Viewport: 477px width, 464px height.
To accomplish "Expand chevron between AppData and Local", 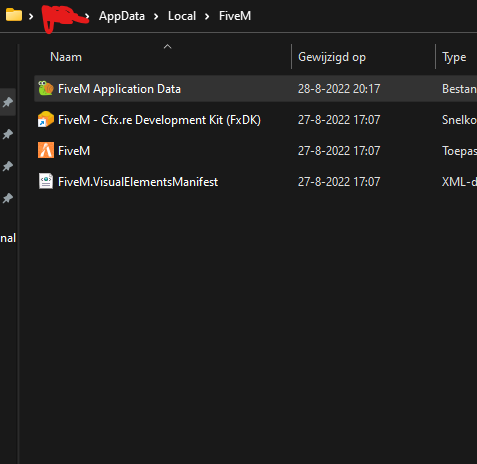I will (x=156, y=16).
